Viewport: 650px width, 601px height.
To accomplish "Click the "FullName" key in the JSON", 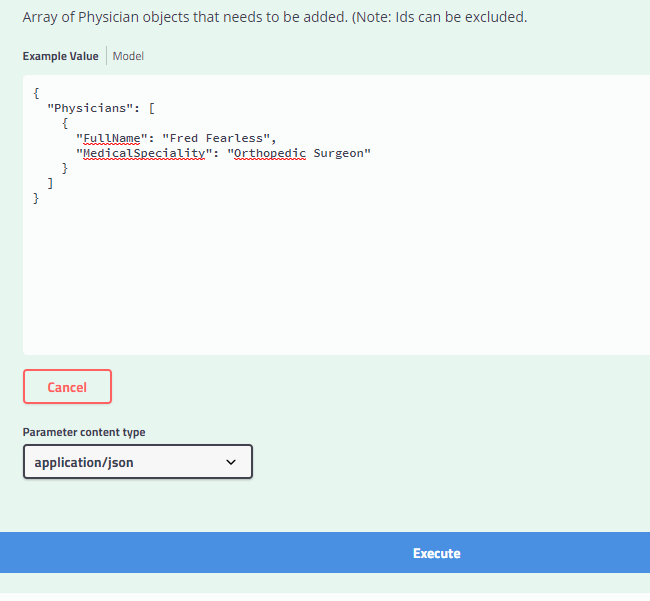I will coord(112,138).
